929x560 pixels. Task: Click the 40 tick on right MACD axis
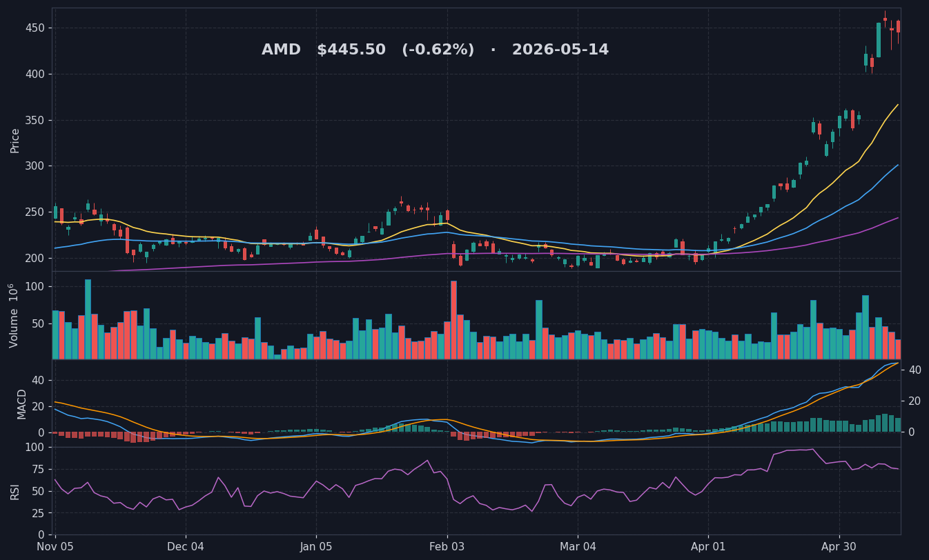tap(915, 370)
